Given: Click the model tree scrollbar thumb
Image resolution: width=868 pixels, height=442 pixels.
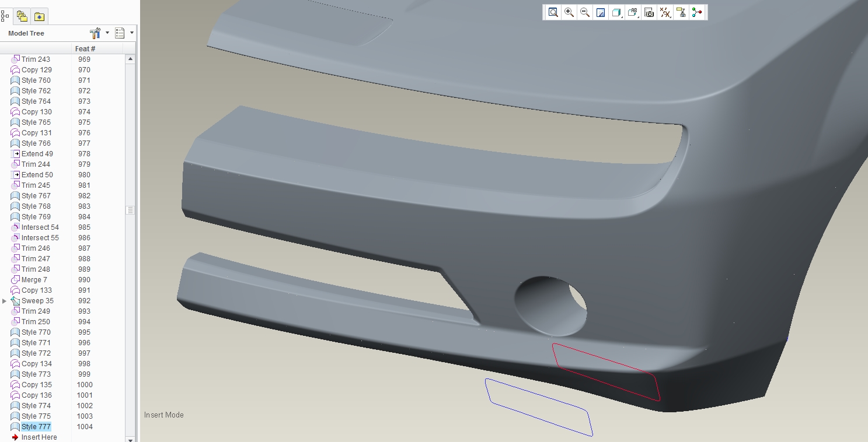Looking at the screenshot, I should click(130, 210).
